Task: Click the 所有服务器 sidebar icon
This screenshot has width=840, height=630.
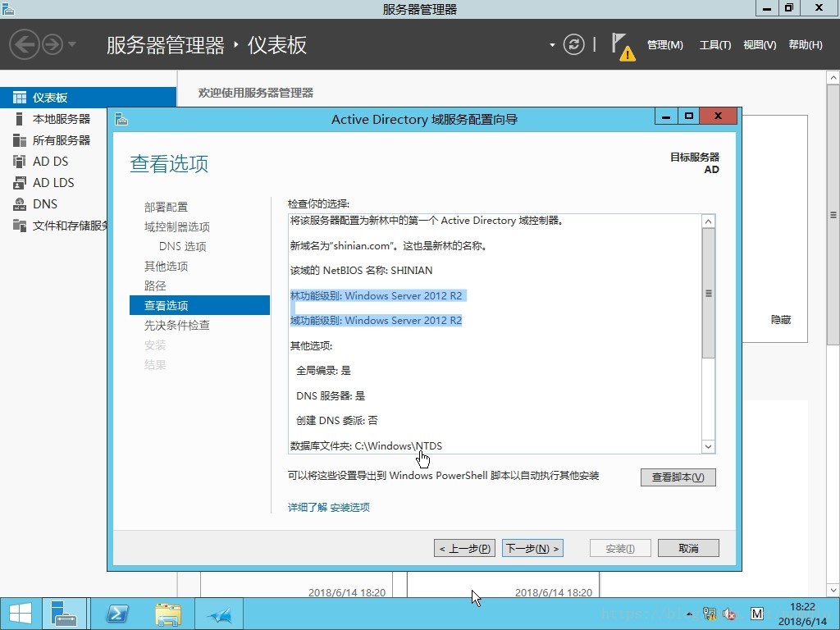Action: click(x=20, y=140)
